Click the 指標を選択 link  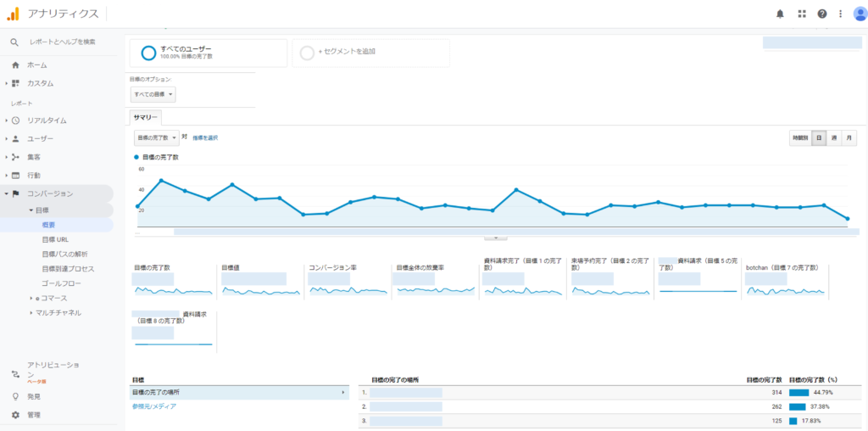205,137
